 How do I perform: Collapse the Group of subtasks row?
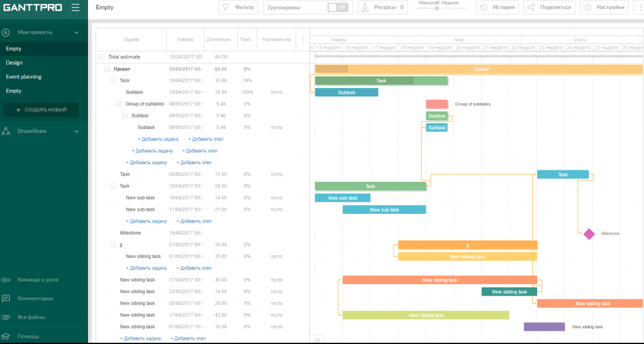pyautogui.click(x=119, y=104)
